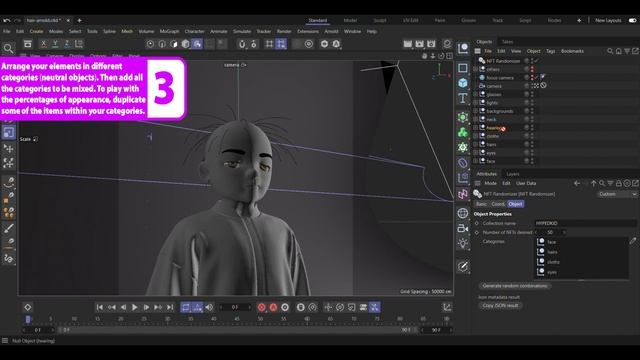
Task: Open the MoGraph menu
Action: coord(169,31)
